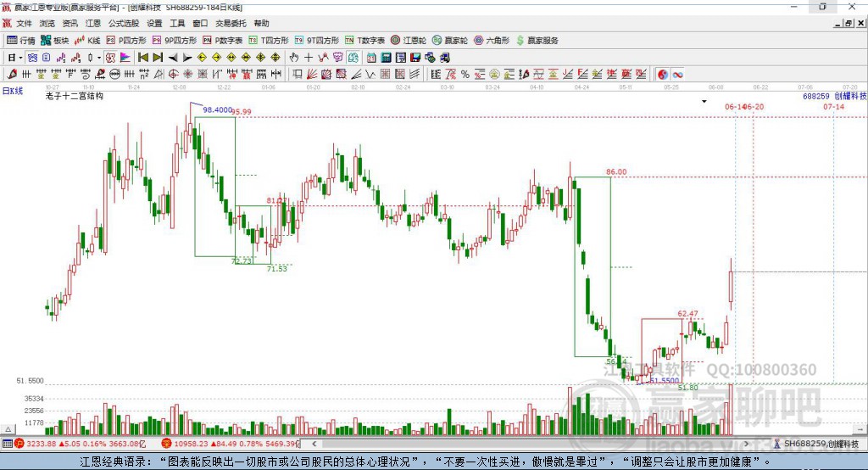Open the 江恩 menu
The image size is (868, 470).
93,23
